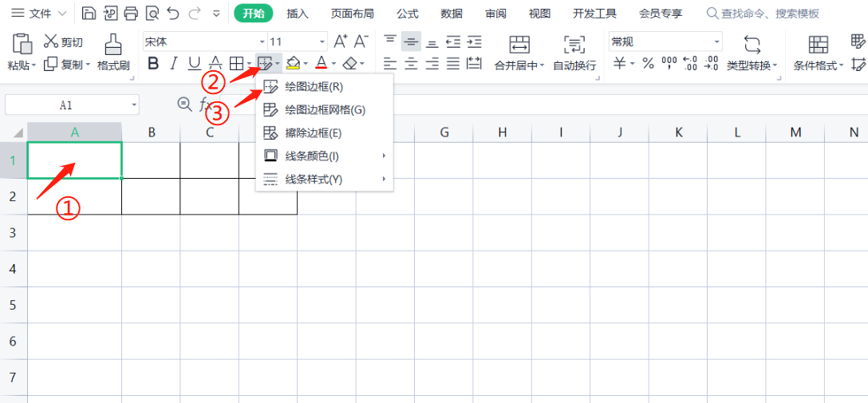This screenshot has height=403, width=868.
Task: Click the fx insert function icon
Action: click(x=205, y=104)
